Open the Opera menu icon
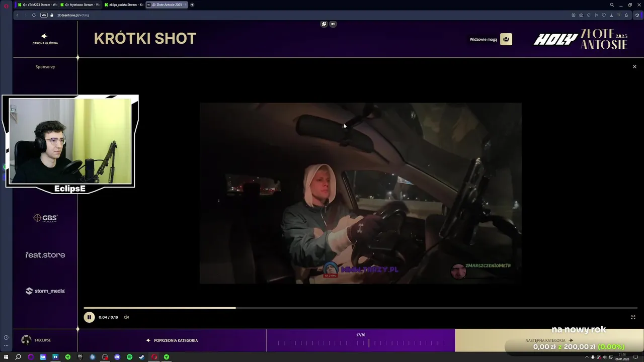 tap(6, 5)
